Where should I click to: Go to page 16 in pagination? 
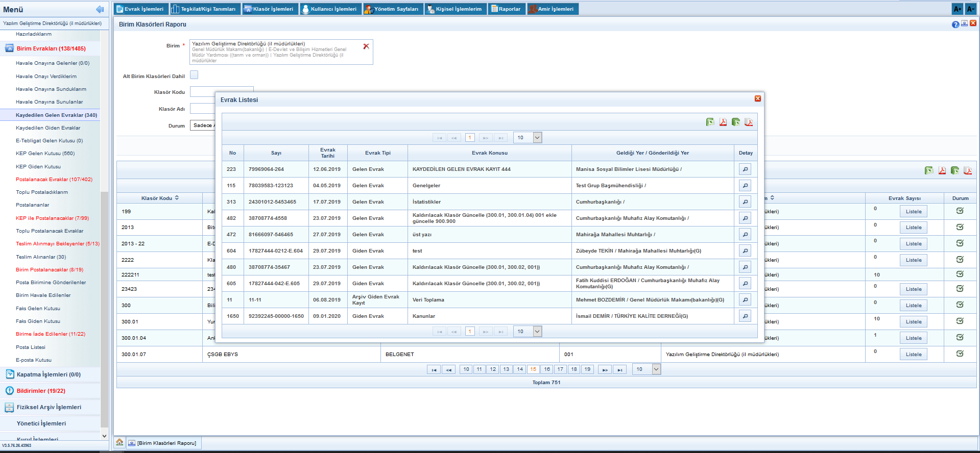click(x=546, y=369)
